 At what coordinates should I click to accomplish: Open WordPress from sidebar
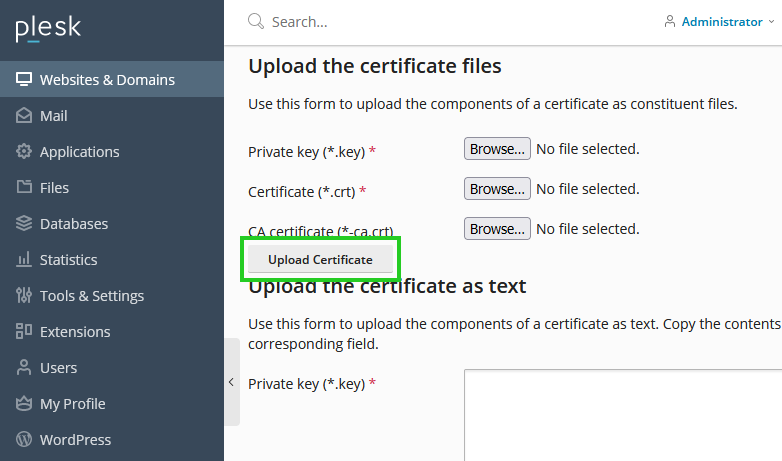tap(112, 439)
